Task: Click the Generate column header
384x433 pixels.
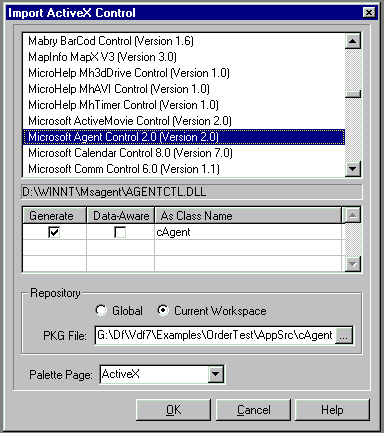Action: click(54, 216)
